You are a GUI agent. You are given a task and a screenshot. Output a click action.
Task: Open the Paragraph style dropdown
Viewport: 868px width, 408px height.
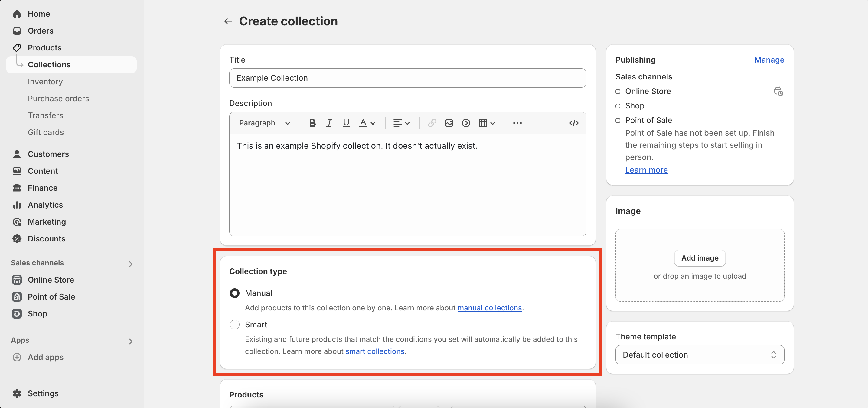point(265,123)
